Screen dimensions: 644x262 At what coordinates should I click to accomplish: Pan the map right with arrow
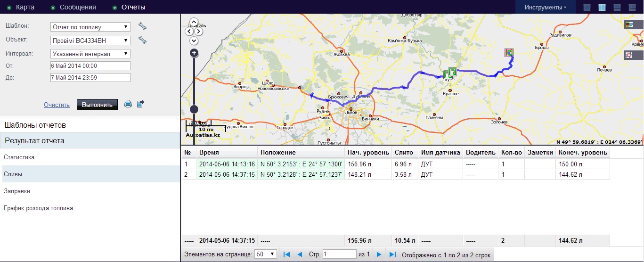199,32
